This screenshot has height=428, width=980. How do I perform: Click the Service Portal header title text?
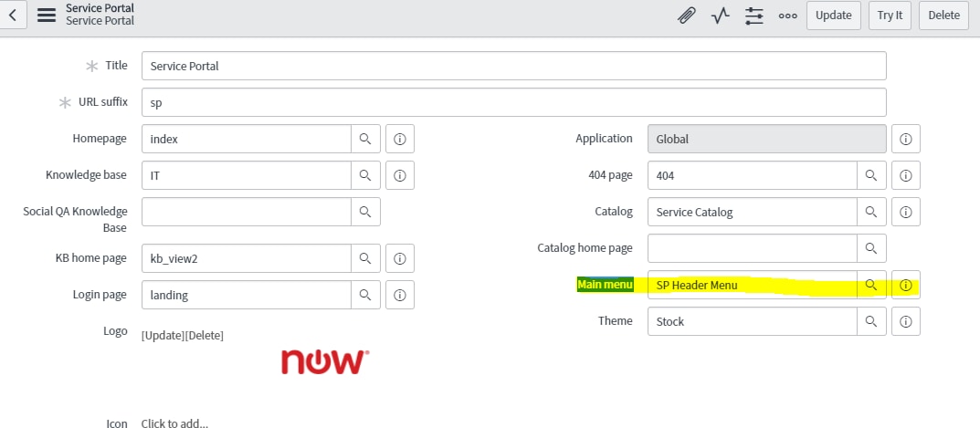point(100,8)
